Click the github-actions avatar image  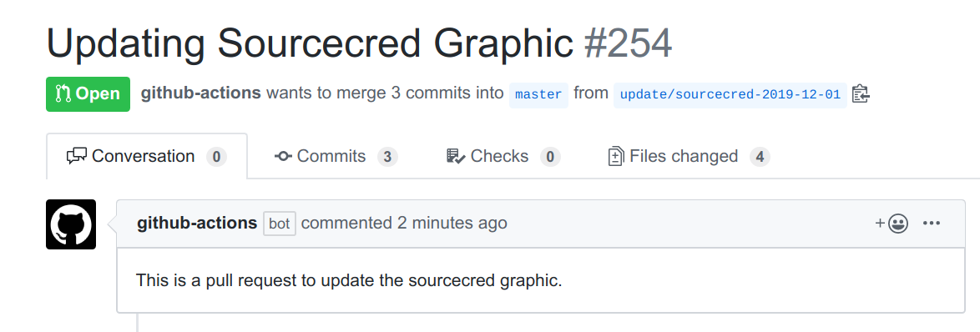[71, 224]
